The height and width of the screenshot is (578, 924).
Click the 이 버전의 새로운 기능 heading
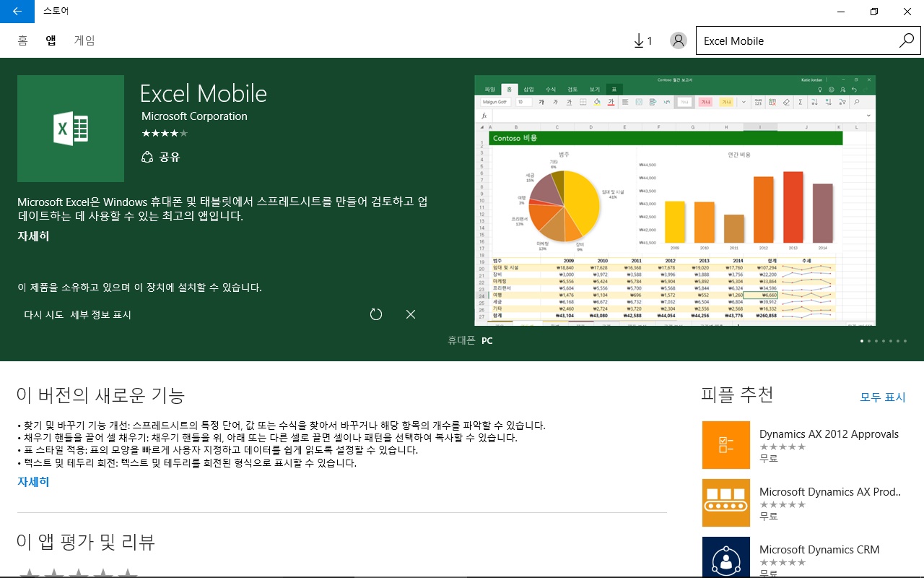coord(101,395)
